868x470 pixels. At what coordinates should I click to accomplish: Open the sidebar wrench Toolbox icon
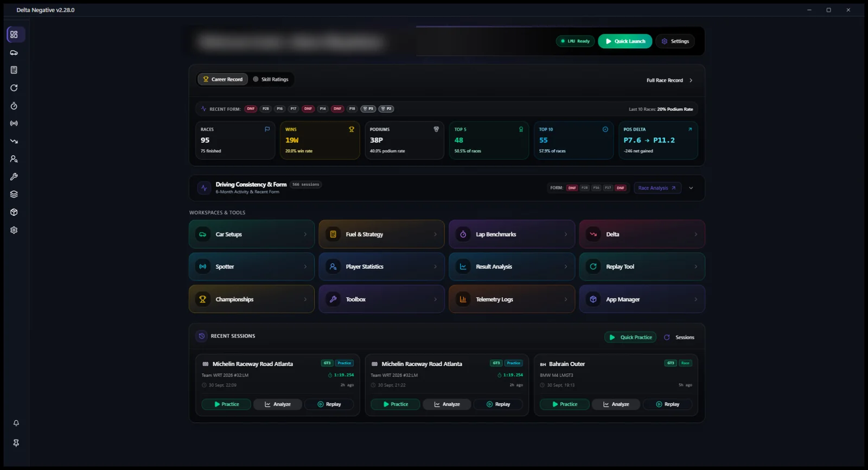pyautogui.click(x=14, y=176)
